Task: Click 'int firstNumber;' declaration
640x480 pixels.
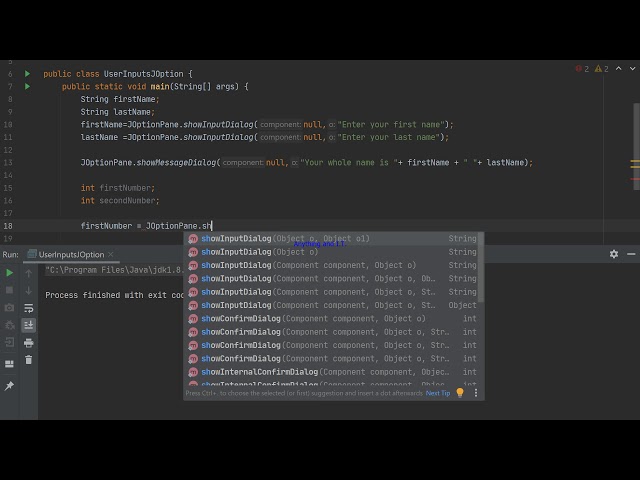Action: pos(118,188)
